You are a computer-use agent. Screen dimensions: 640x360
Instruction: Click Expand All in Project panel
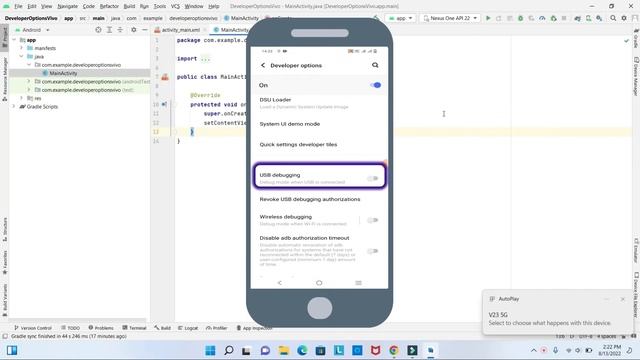click(x=109, y=30)
